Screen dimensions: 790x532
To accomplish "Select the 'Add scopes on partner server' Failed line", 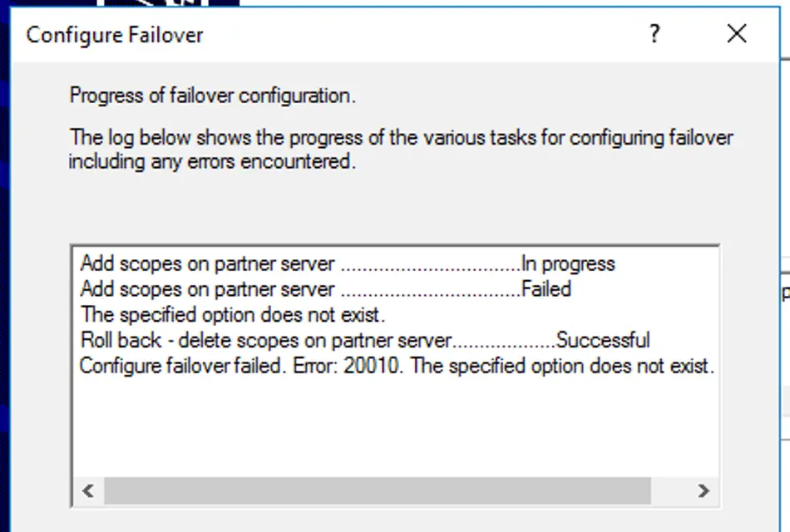I will 325,289.
